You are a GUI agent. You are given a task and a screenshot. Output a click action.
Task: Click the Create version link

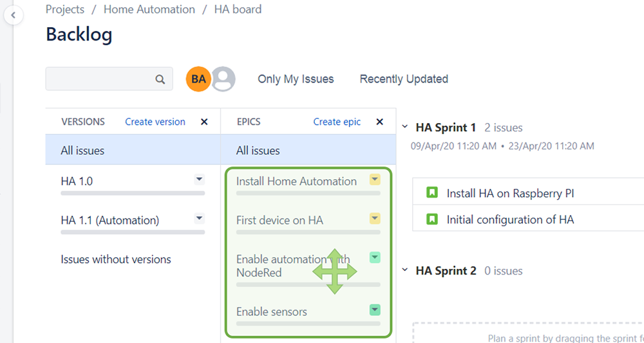pyautogui.click(x=155, y=122)
